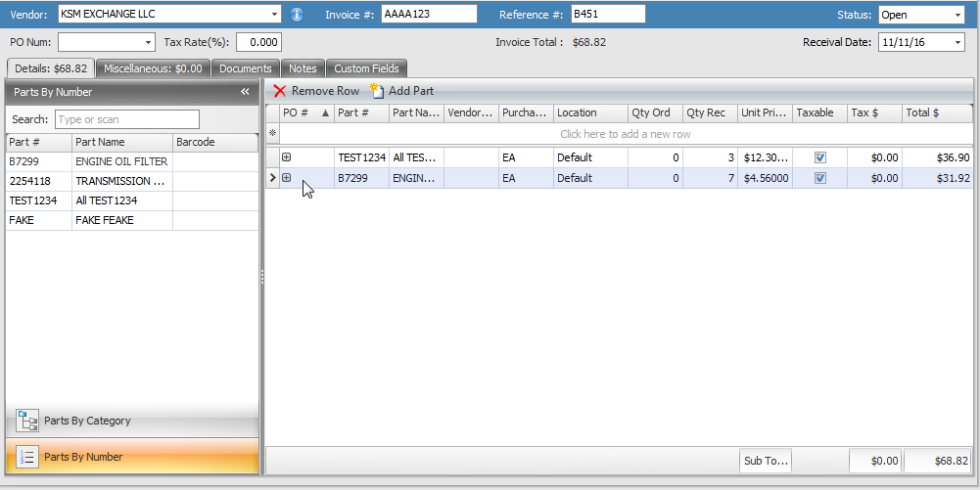980x490 pixels.
Task: Select the Parts By Category pane
Action: tap(132, 421)
